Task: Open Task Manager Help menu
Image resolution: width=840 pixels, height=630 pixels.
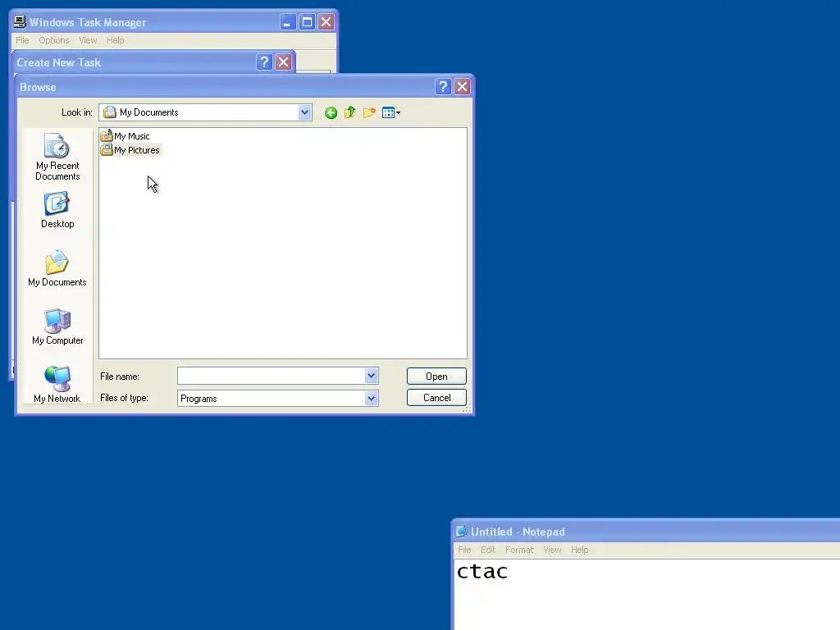Action: [x=115, y=40]
